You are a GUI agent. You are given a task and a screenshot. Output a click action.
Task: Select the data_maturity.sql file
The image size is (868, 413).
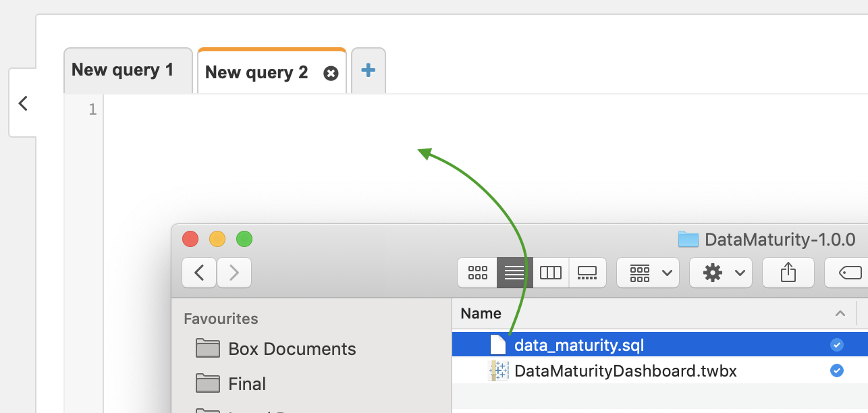(x=579, y=346)
